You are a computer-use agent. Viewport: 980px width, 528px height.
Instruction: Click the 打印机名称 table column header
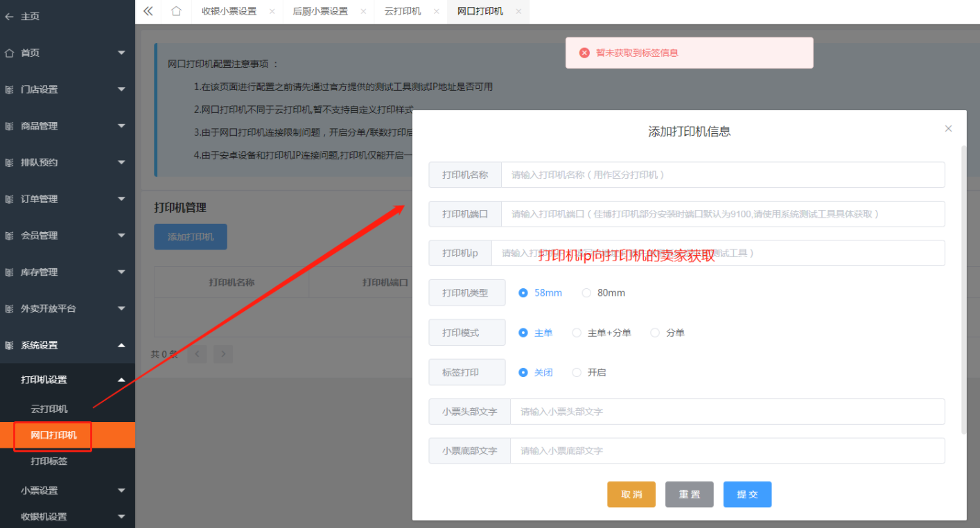pos(231,283)
